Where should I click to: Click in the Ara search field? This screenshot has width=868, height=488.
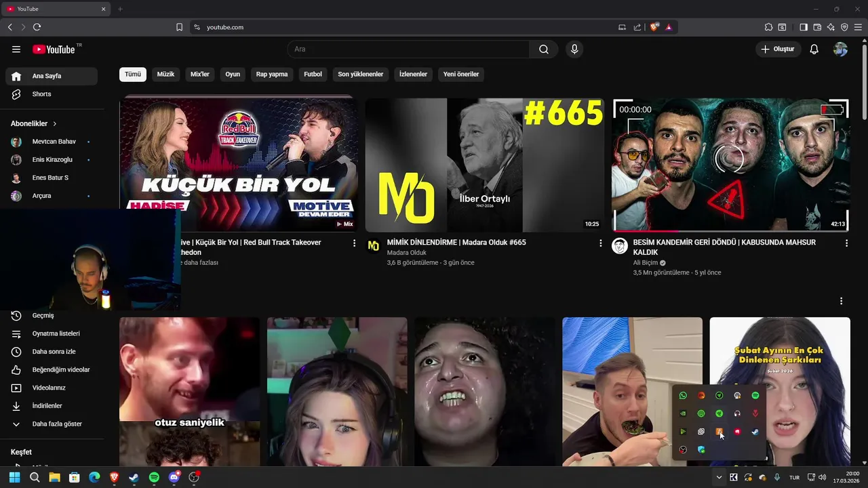pos(408,49)
